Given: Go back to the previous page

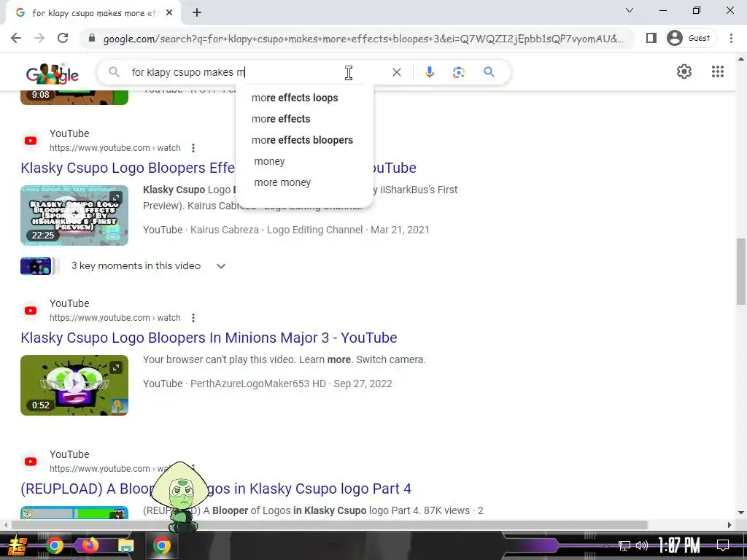Looking at the screenshot, I should pyautogui.click(x=16, y=38).
